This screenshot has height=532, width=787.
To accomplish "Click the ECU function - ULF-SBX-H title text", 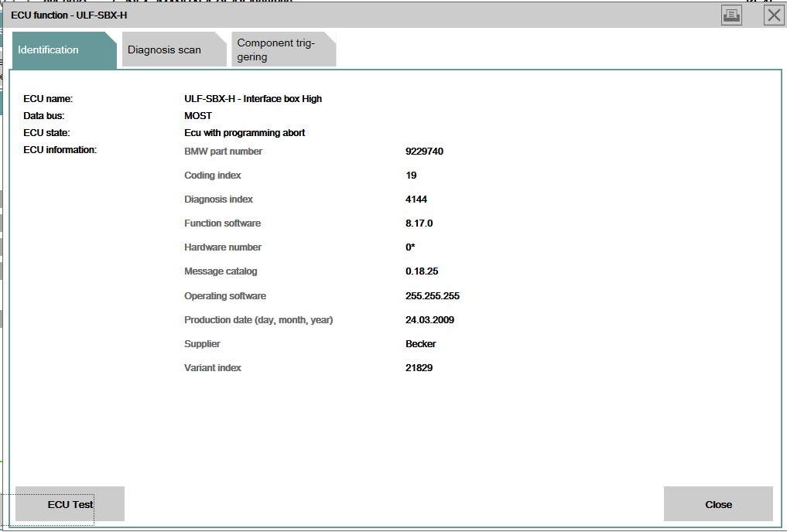I will pyautogui.click(x=69, y=15).
